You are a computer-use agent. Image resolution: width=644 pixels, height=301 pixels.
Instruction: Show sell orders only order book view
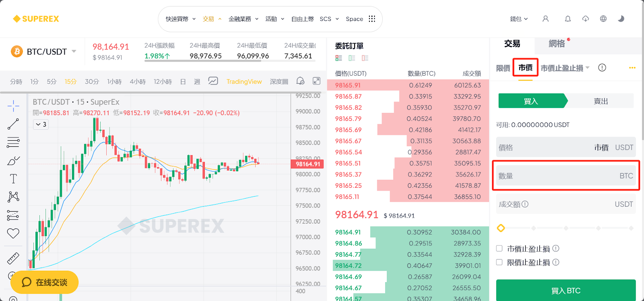365,58
